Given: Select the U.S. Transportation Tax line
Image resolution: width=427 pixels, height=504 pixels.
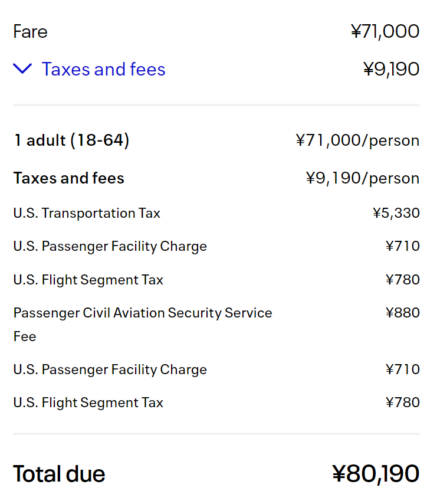Looking at the screenshot, I should pyautogui.click(x=87, y=213).
